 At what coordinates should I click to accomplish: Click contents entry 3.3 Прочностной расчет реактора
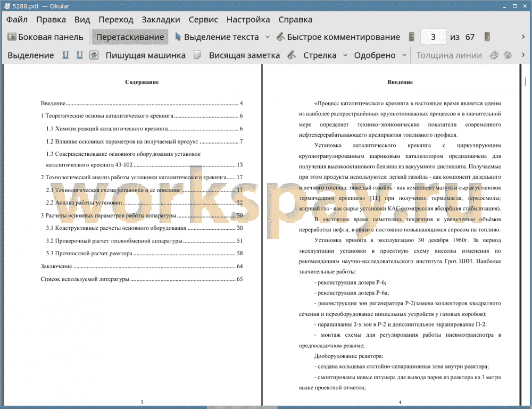[145, 253]
